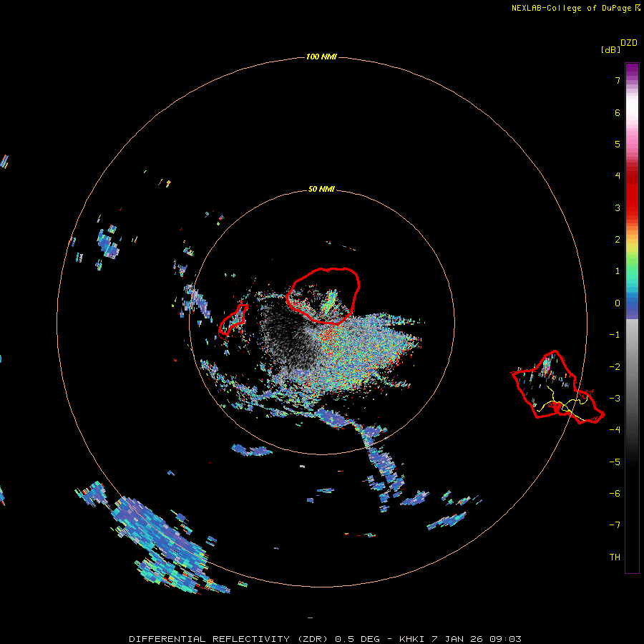Select the 1 value on the color scale
Image resolution: width=644 pixels, height=644 pixels.
(618, 271)
